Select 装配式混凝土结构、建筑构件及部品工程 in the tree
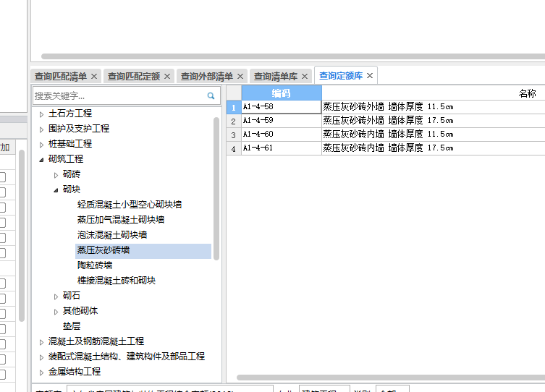 (127, 357)
